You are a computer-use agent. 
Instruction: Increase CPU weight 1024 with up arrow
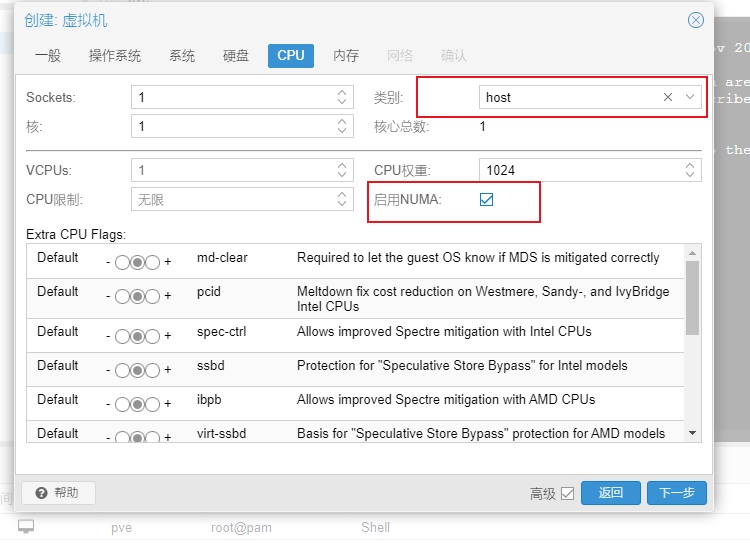pos(689,166)
